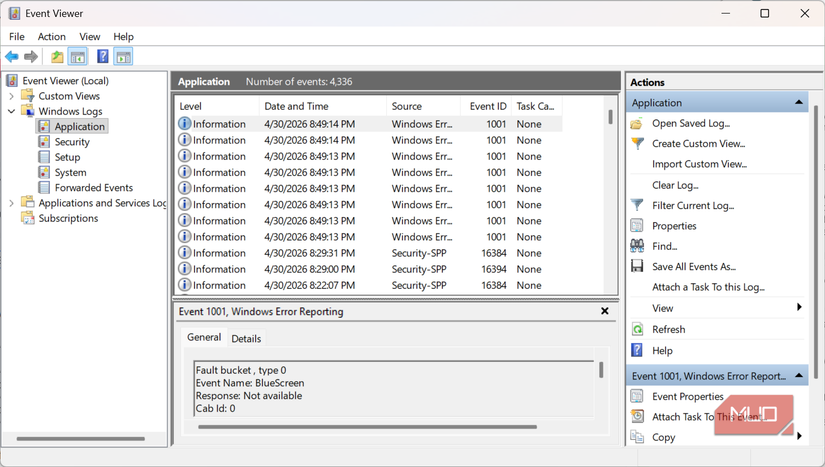This screenshot has width=825, height=467.
Task: Click the blue Help toolbar icon
Action: pyautogui.click(x=103, y=56)
